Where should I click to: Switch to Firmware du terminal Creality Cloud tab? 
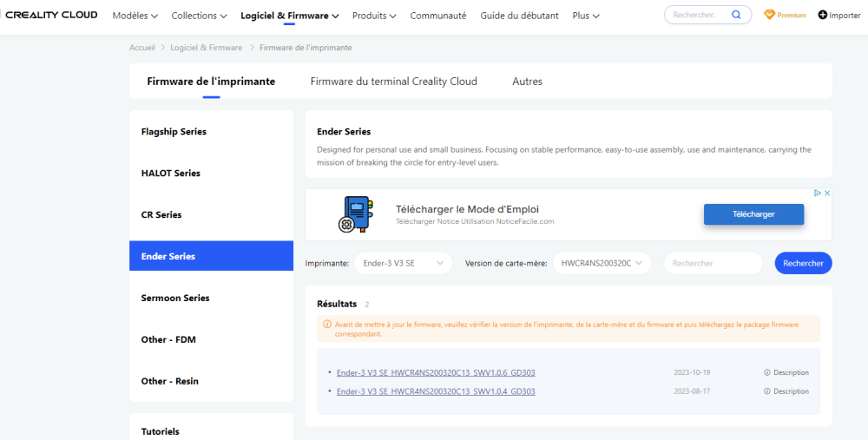(393, 82)
